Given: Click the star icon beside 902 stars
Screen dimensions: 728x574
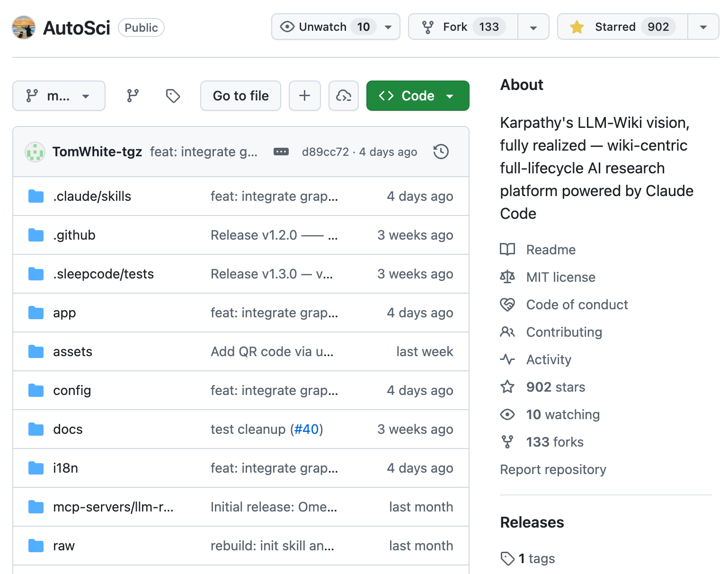Looking at the screenshot, I should (x=507, y=386).
